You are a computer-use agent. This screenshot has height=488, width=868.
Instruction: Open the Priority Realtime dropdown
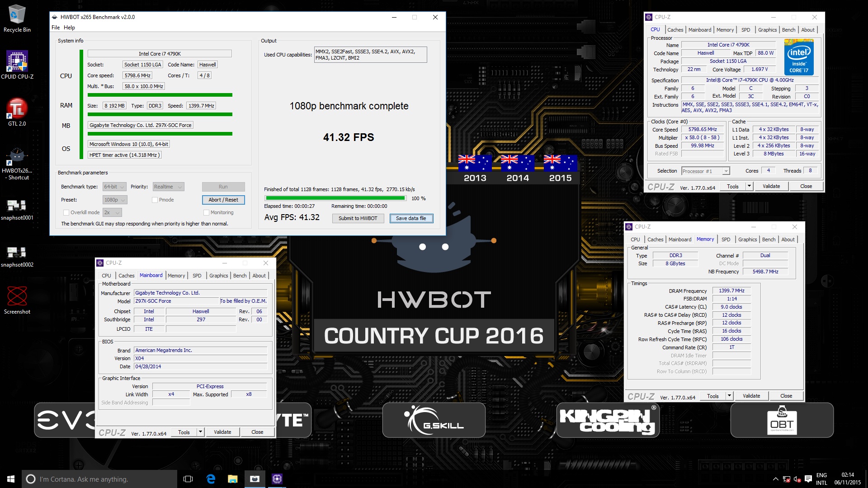click(x=168, y=187)
